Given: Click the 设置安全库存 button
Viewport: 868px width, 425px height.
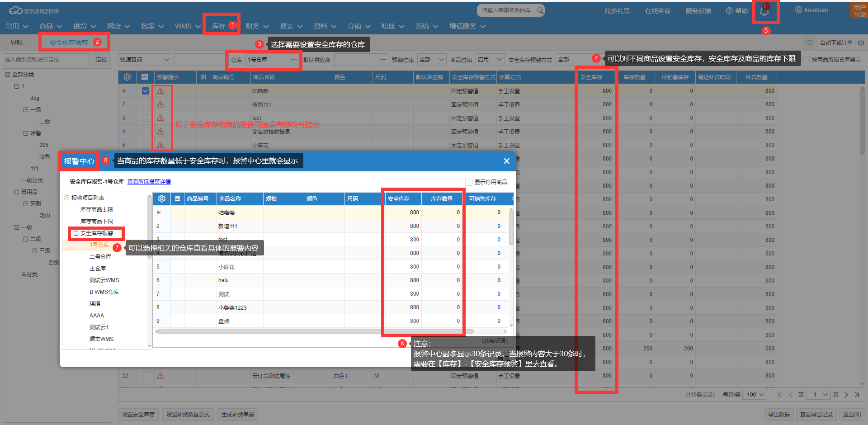Looking at the screenshot, I should (x=138, y=415).
